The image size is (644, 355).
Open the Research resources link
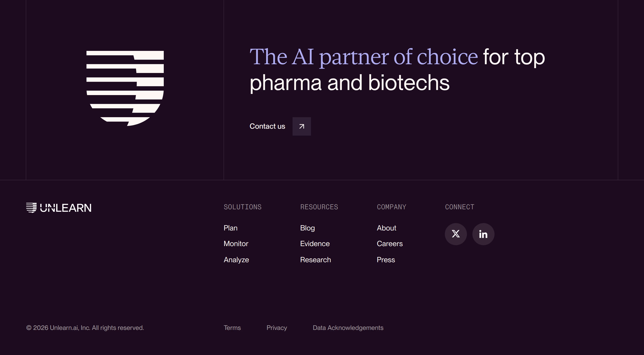click(x=316, y=260)
